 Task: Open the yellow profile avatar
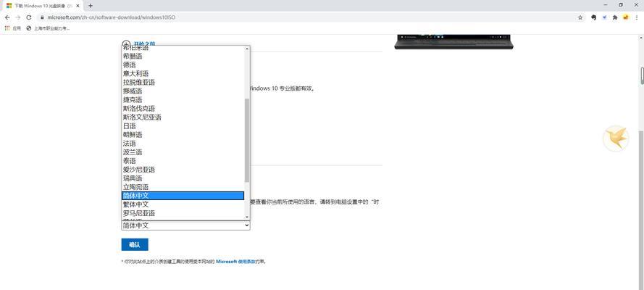click(x=625, y=17)
